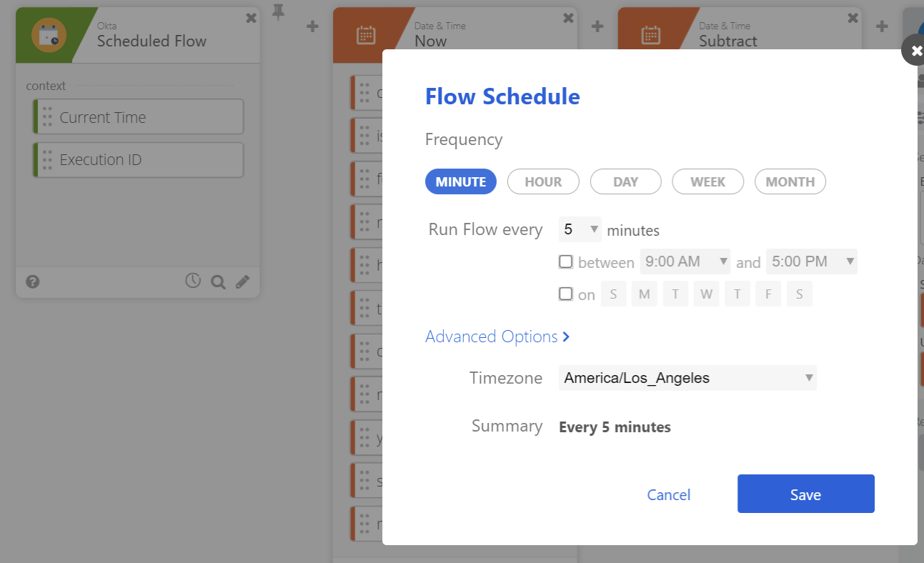Enable the on days checkbox
This screenshot has height=563, width=924.
(566, 294)
